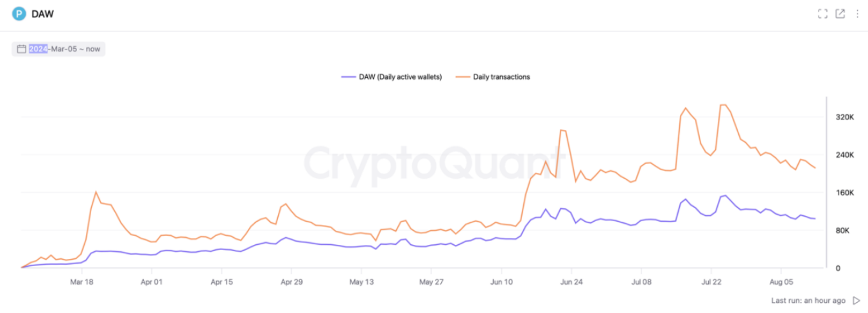This screenshot has height=313, width=868.
Task: Click the 'Last run: an hour ago' text
Action: [808, 300]
